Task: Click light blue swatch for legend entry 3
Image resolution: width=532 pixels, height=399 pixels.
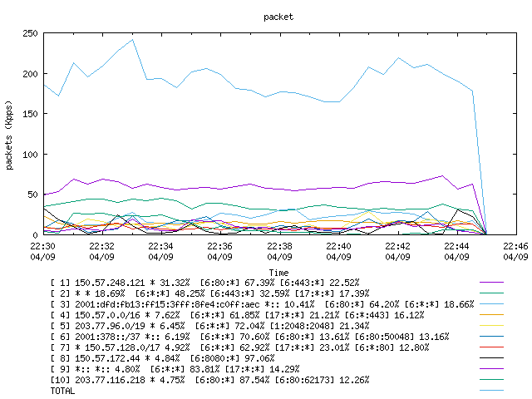Action: tap(491, 304)
